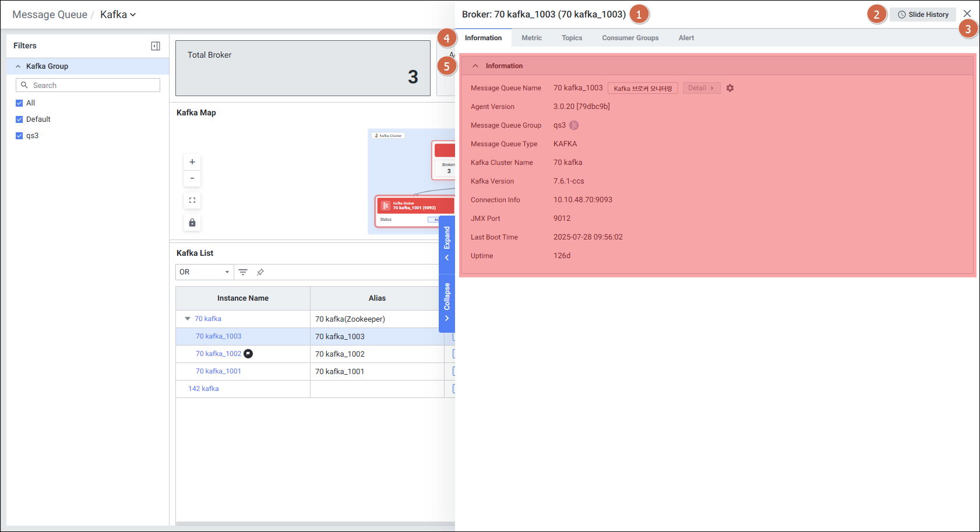
Task: Fit Kafka Map to screen
Action: [192, 200]
